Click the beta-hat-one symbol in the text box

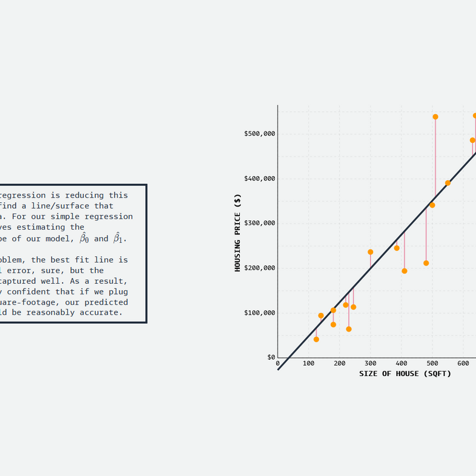[117, 238]
